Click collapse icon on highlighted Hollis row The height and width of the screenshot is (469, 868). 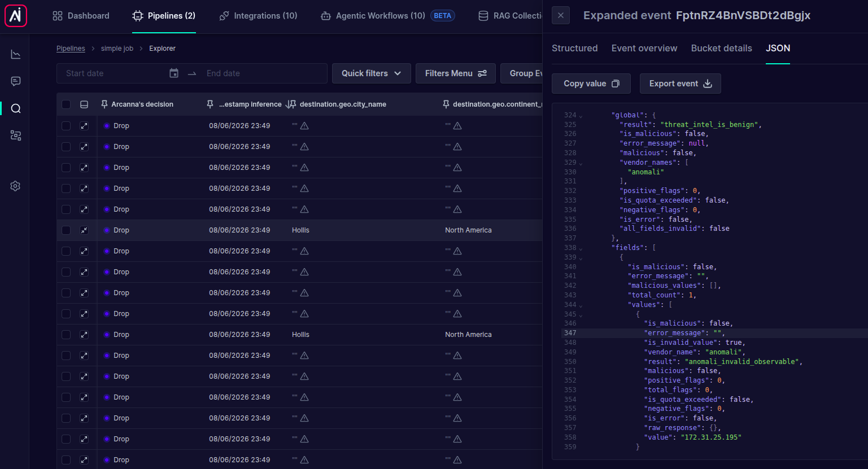pyautogui.click(x=84, y=230)
